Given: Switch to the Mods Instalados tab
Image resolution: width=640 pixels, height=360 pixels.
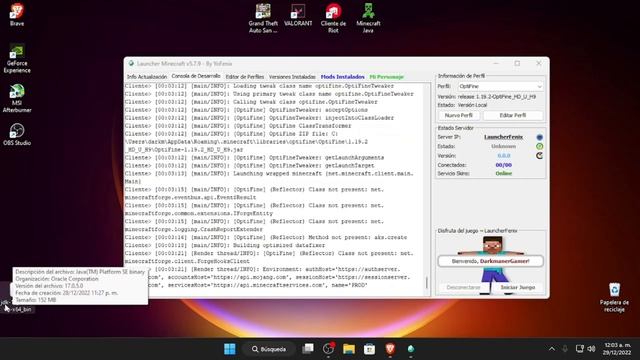Looking at the screenshot, I should (342, 77).
